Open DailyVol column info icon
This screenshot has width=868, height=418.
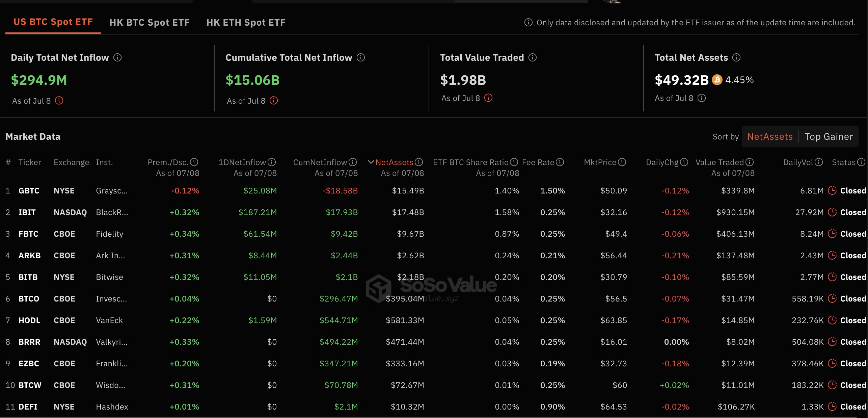818,162
